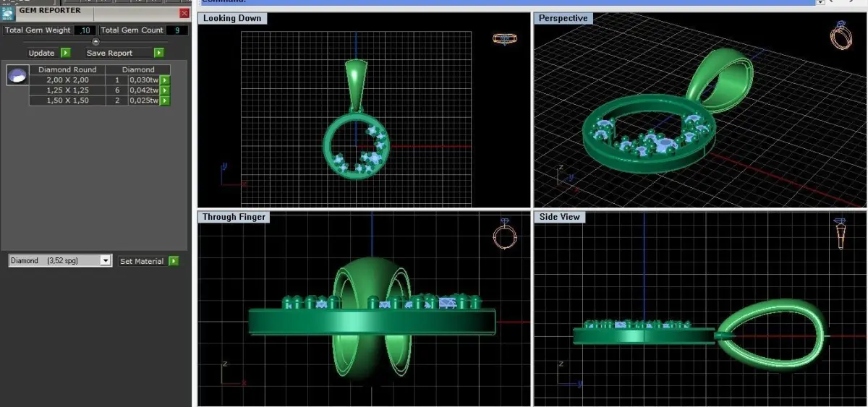868x407 pixels.
Task: Select the Looking Down viewport label
Action: pyautogui.click(x=232, y=18)
